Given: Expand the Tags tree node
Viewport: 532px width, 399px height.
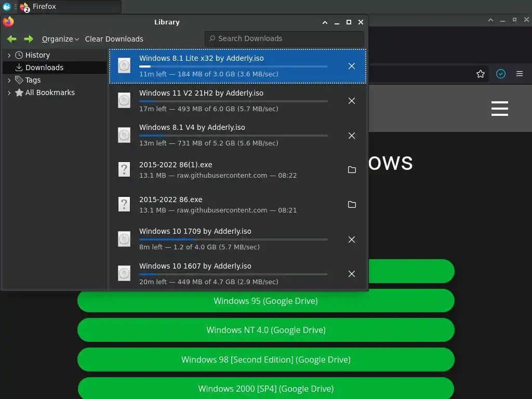Looking at the screenshot, I should pos(9,80).
